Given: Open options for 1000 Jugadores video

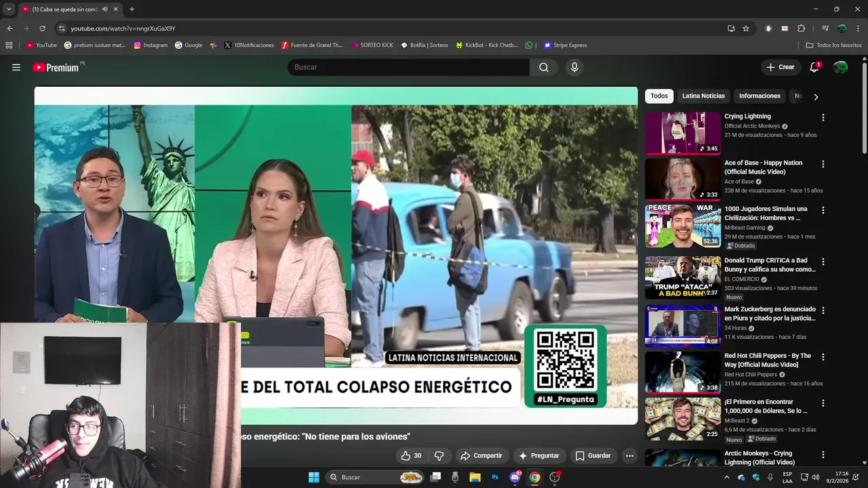Looking at the screenshot, I should pos(823,210).
